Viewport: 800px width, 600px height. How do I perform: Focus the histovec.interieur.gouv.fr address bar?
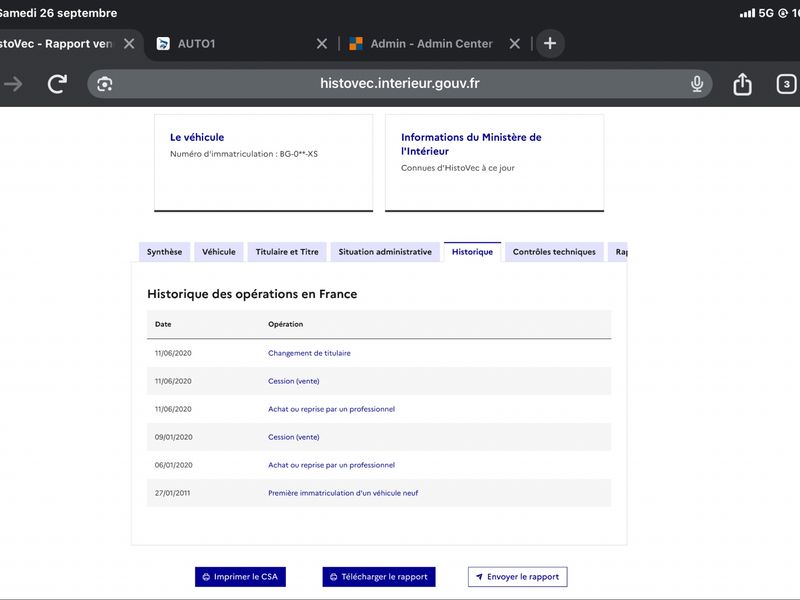pos(399,84)
